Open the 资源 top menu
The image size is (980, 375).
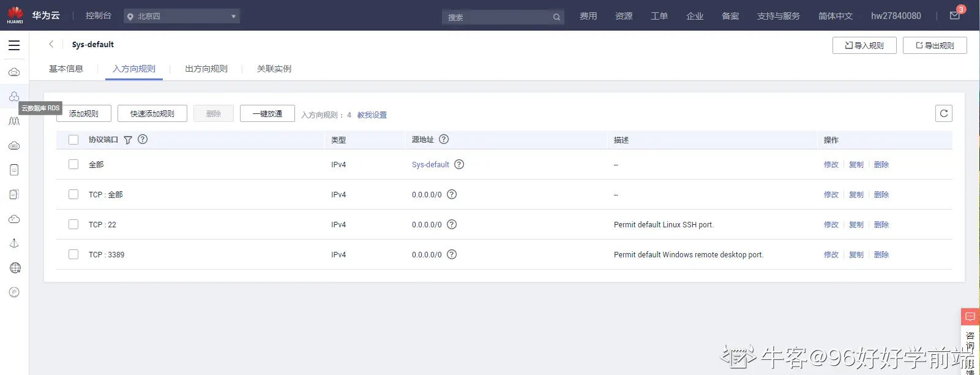pos(624,16)
